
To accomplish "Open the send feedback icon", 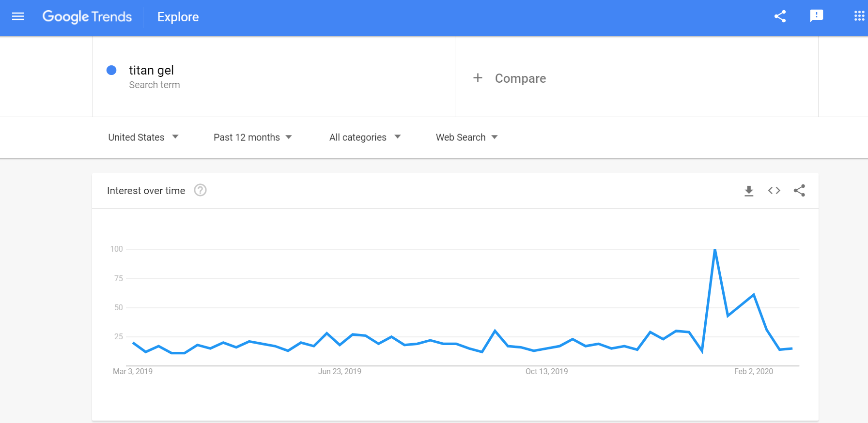I will (816, 16).
